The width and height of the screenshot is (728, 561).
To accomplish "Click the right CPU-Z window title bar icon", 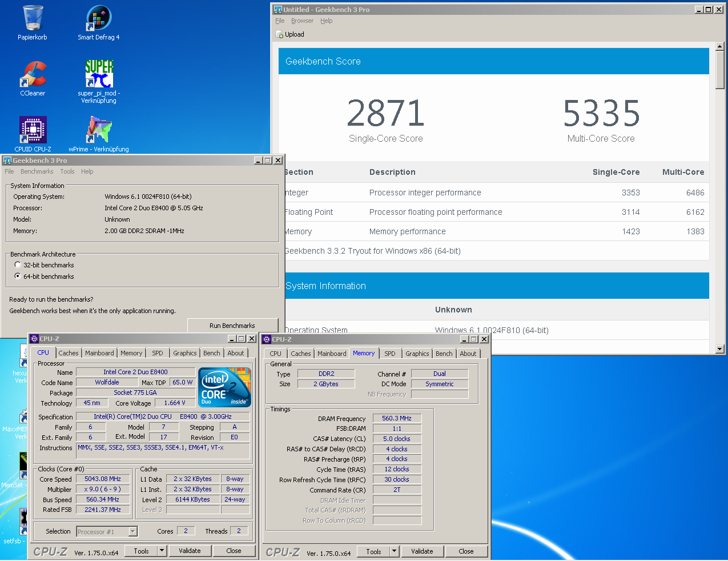I will 267,339.
